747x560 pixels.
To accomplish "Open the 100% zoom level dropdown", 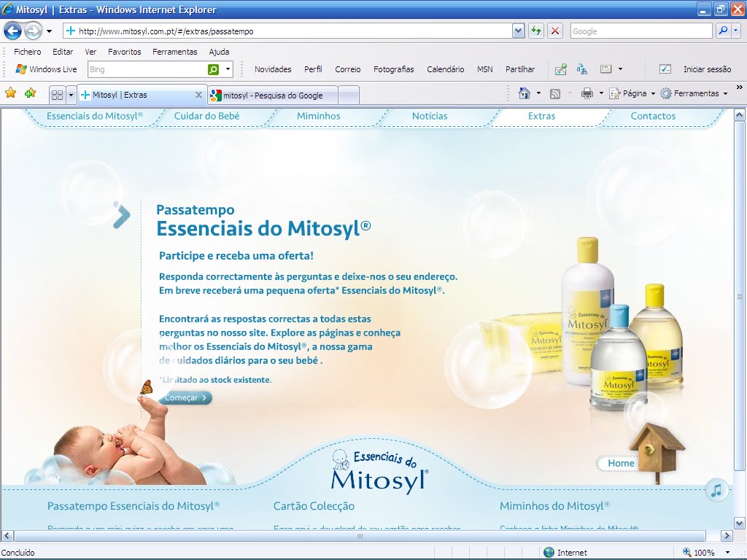I will 727,553.
